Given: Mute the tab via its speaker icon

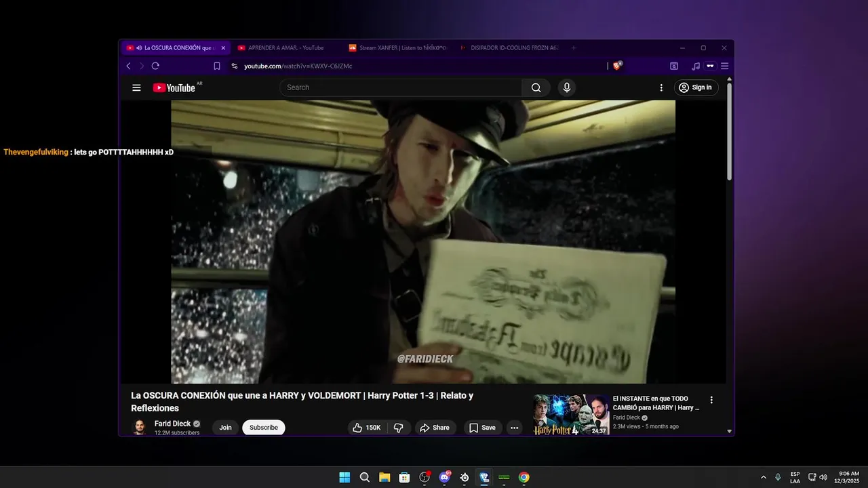Looking at the screenshot, I should 139,48.
